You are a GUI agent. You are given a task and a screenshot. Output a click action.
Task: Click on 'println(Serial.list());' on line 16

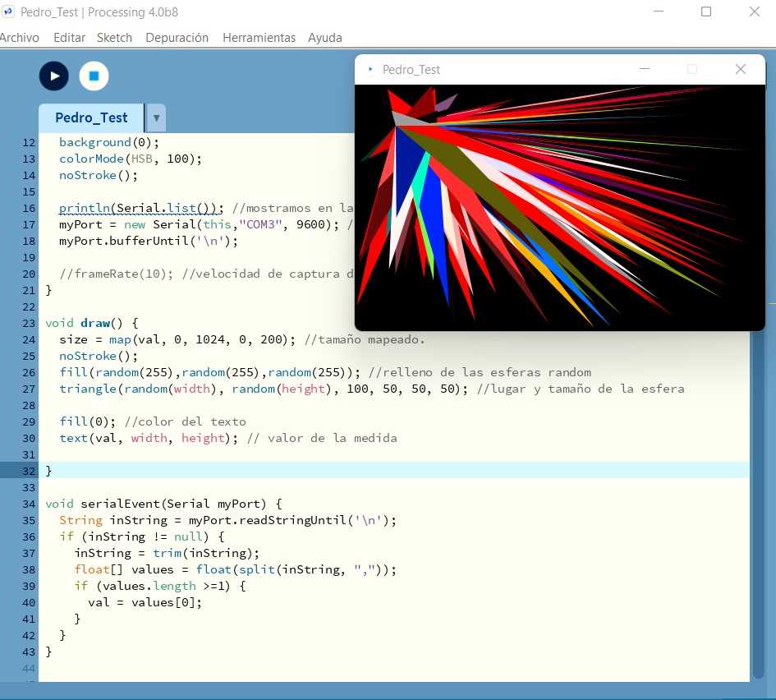(x=141, y=208)
